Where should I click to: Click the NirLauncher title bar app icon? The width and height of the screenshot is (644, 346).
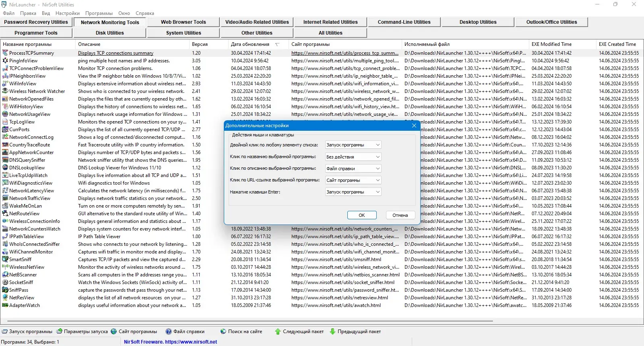pyautogui.click(x=4, y=4)
